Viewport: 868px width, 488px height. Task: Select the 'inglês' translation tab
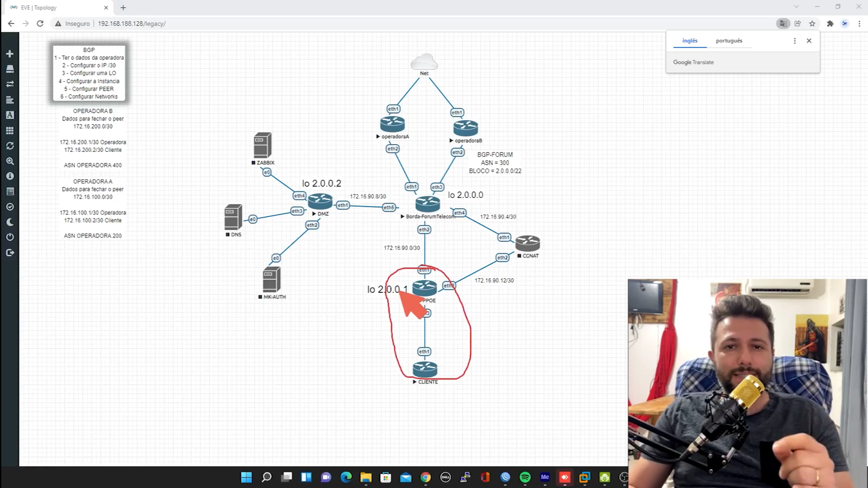[x=690, y=41]
